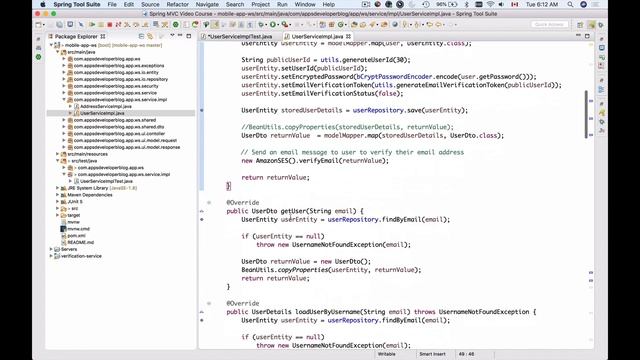This screenshot has height=360, width=640.
Task: Click the Search flashlight toolbar icon
Action: pos(372,24)
